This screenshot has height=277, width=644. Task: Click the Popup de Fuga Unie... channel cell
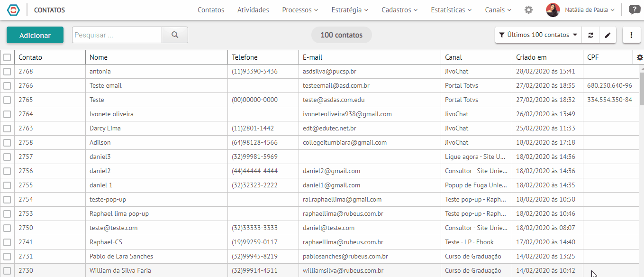pyautogui.click(x=476, y=185)
